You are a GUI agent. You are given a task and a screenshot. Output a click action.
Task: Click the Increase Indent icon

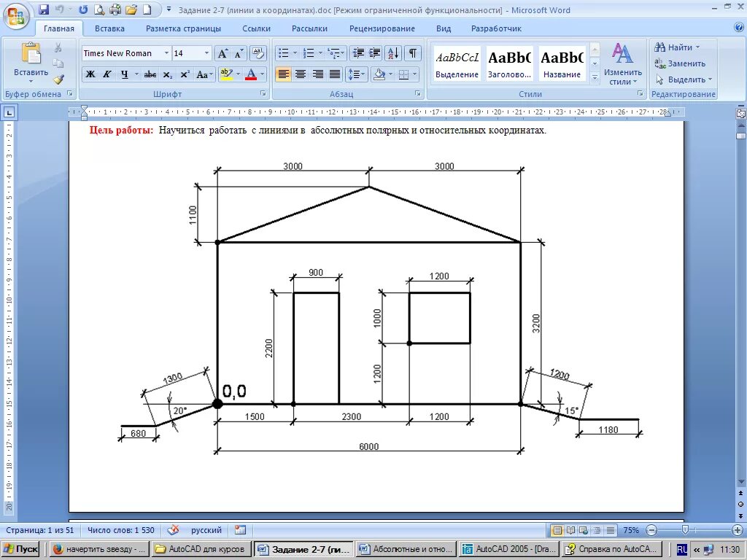tap(375, 52)
